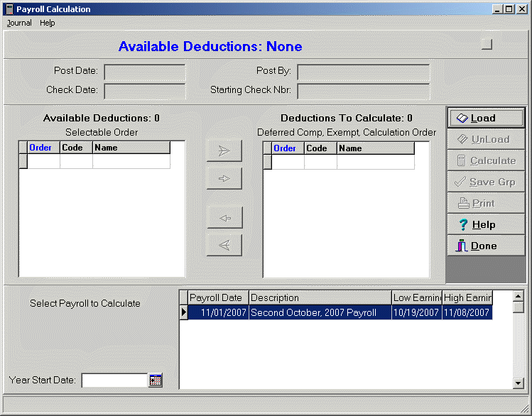
Task: Click Code header in Available Deductions grid
Action: [76, 148]
